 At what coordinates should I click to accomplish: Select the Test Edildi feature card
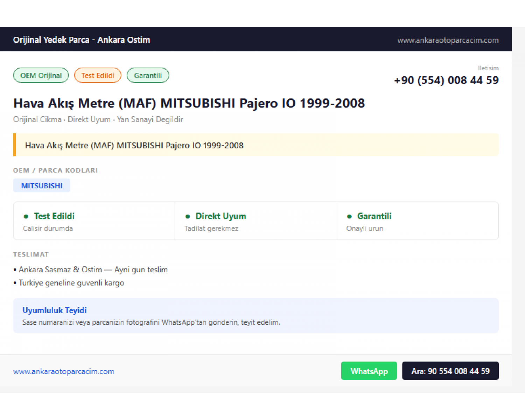pyautogui.click(x=94, y=221)
